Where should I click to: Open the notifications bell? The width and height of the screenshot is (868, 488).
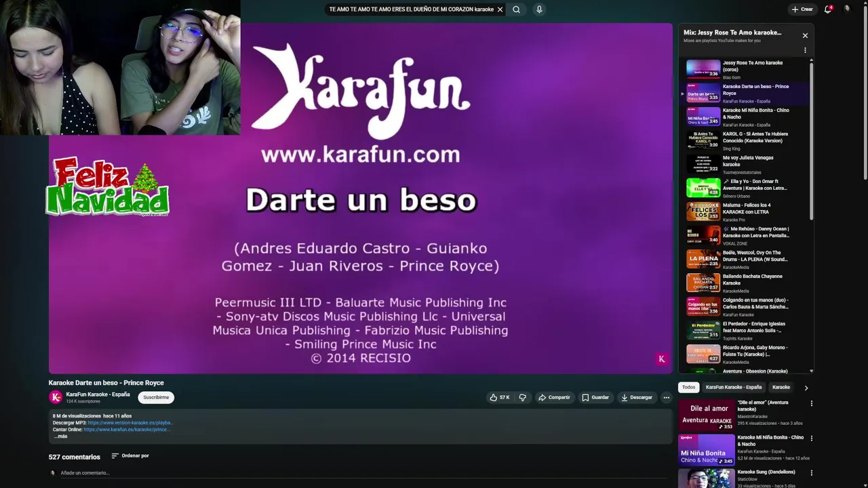point(828,9)
